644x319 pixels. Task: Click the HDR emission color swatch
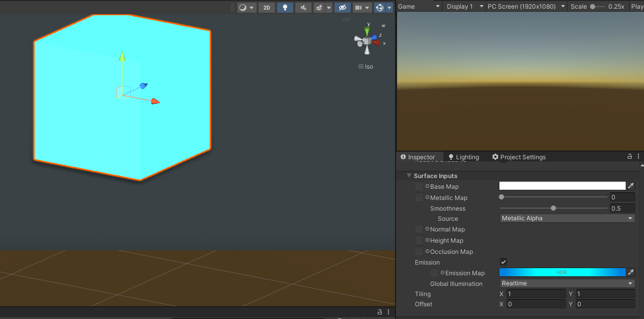coord(563,273)
